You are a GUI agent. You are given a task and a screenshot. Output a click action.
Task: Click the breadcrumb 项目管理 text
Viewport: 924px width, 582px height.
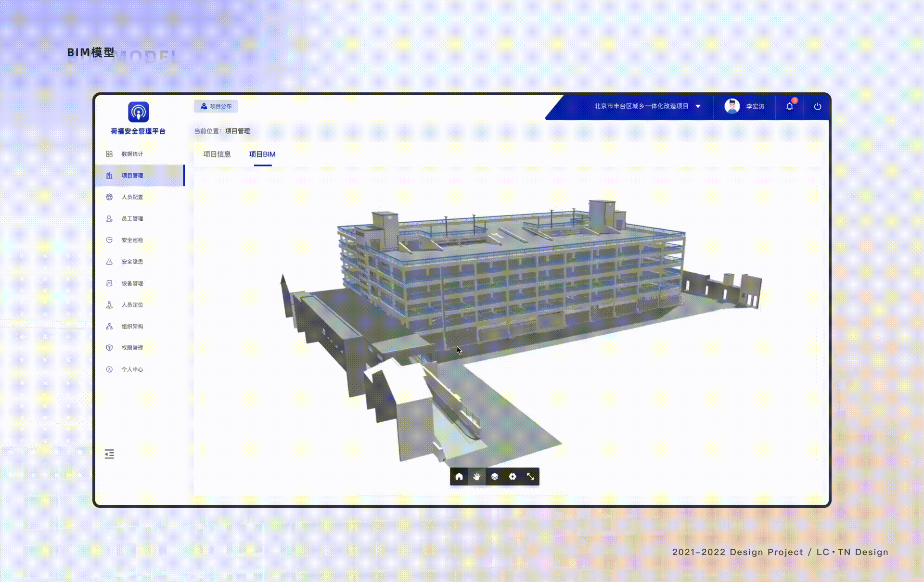[238, 131]
